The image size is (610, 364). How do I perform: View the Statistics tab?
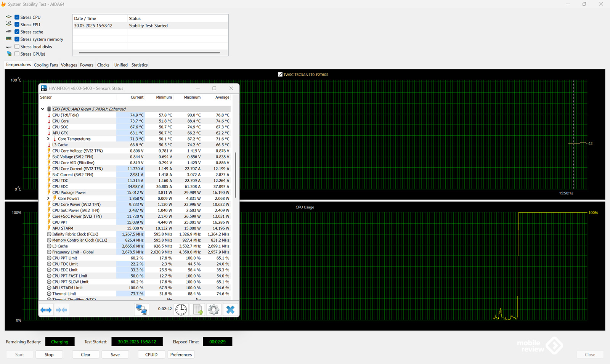(x=140, y=65)
